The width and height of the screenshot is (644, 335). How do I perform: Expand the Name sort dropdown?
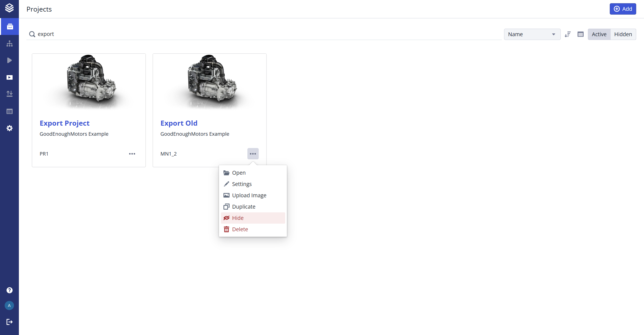pos(532,34)
